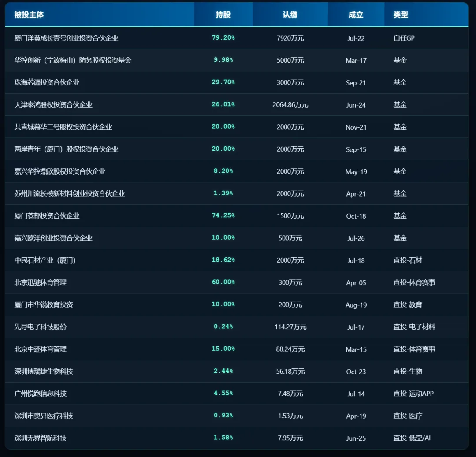Select 北京中迹体育管理 entry
This screenshot has height=457, width=476.
41,349
